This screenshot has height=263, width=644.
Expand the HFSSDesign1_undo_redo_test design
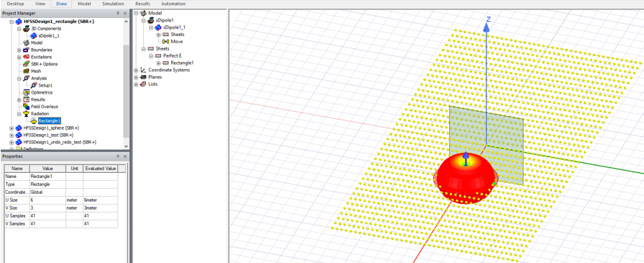point(12,142)
